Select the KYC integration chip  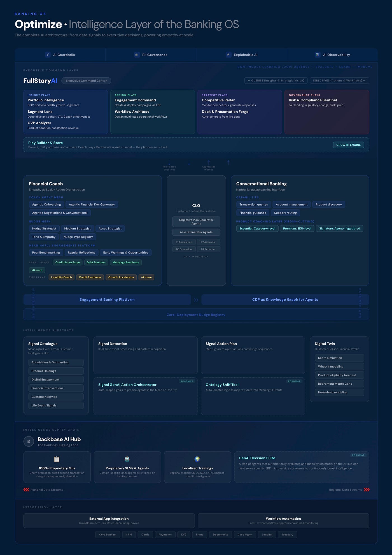(184, 535)
